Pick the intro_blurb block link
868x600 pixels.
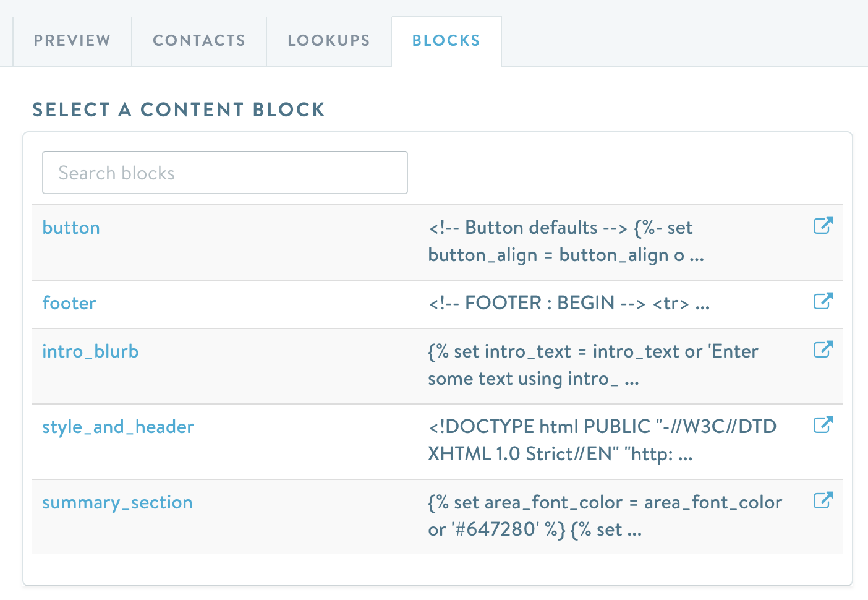[x=90, y=351]
